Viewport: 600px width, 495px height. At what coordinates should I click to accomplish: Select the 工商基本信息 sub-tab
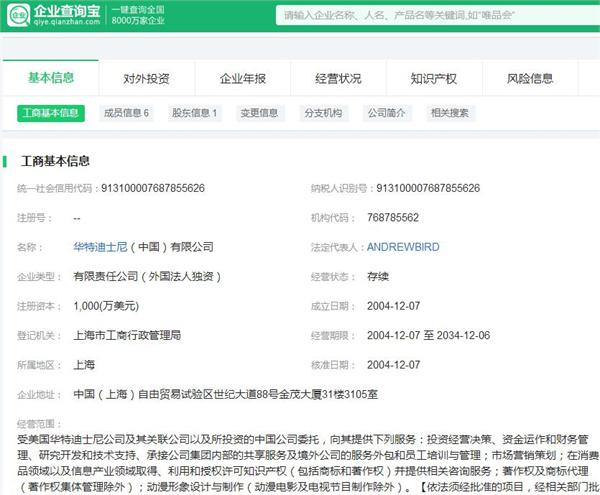click(50, 113)
